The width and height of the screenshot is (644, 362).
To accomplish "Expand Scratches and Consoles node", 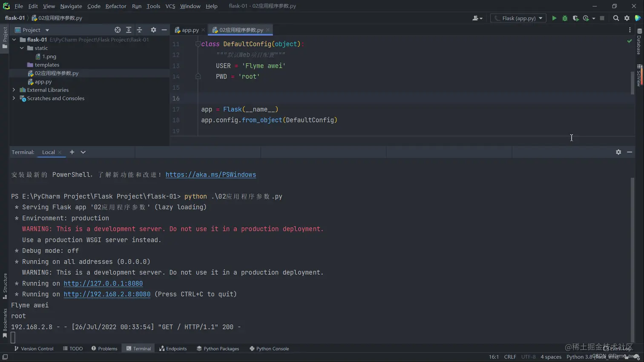I will tap(14, 98).
